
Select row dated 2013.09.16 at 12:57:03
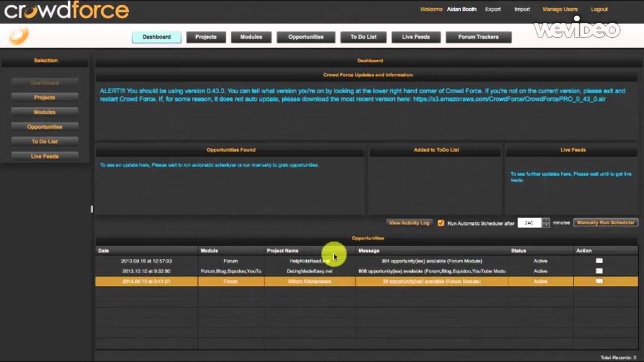coord(147,261)
